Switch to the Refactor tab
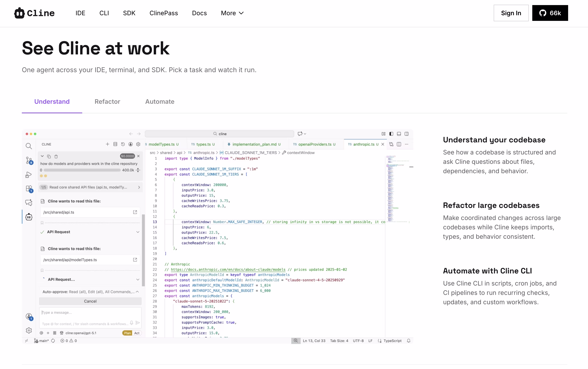Image resolution: width=588 pixels, height=369 pixels. click(x=107, y=102)
